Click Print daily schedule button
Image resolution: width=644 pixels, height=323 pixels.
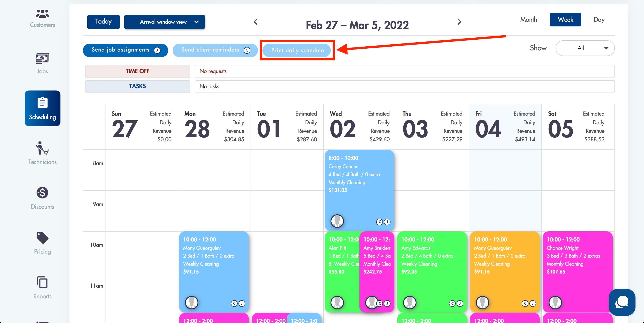click(x=297, y=50)
